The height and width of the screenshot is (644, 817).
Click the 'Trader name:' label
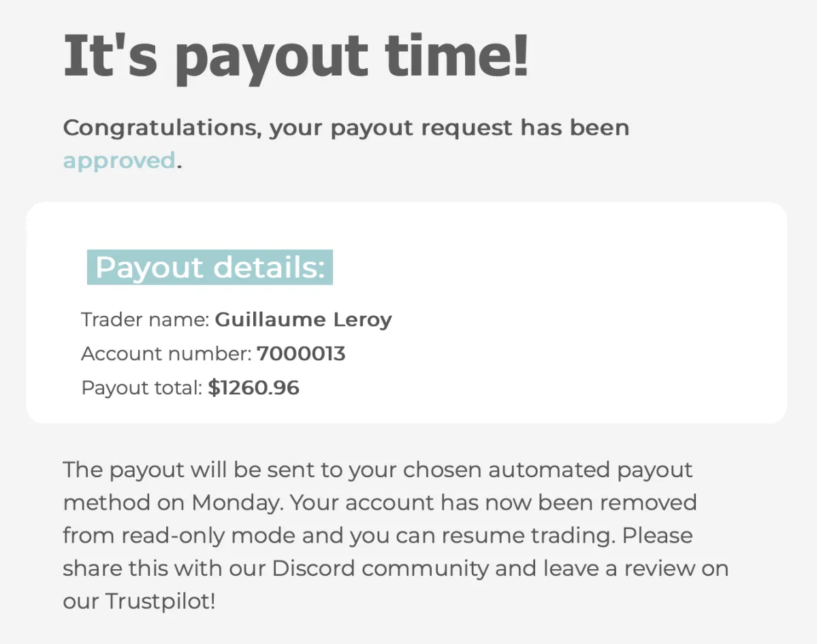pyautogui.click(x=145, y=319)
